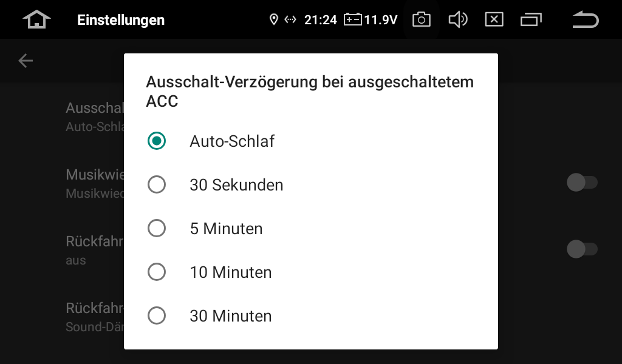Viewport: 622px width, 364px height.
Task: Tap the 21:24 clock display
Action: point(321,20)
